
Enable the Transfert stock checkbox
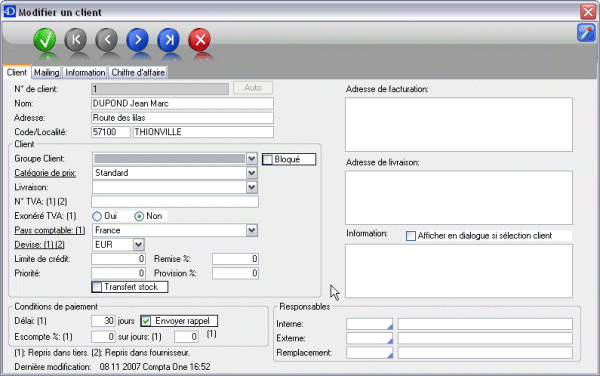pos(97,287)
